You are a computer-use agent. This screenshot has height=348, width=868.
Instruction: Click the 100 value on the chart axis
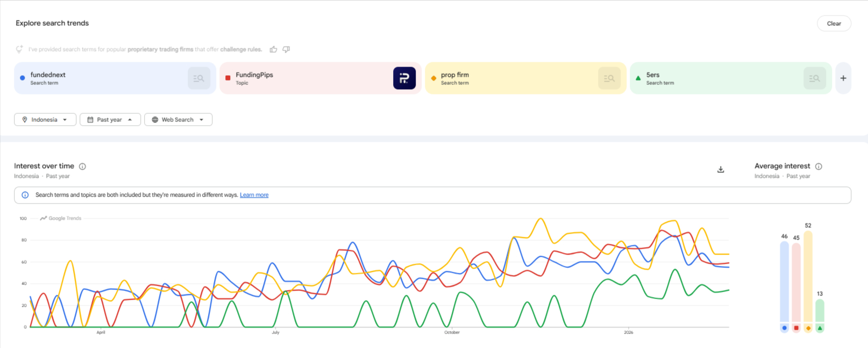(23, 219)
